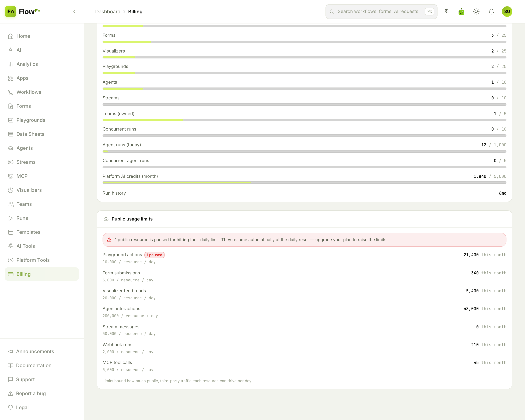The height and width of the screenshot is (420, 525).
Task: Click the Dashboard breadcrumb link
Action: tap(108, 11)
